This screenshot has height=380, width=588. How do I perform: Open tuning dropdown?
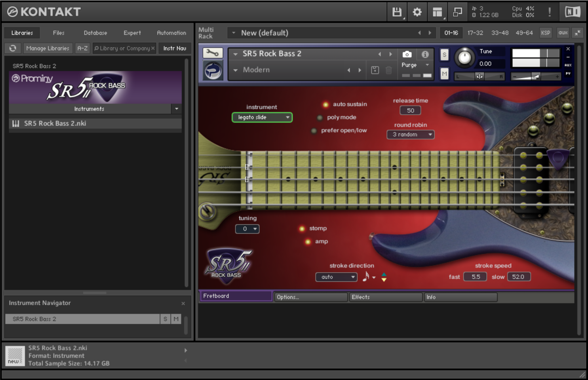click(x=247, y=229)
